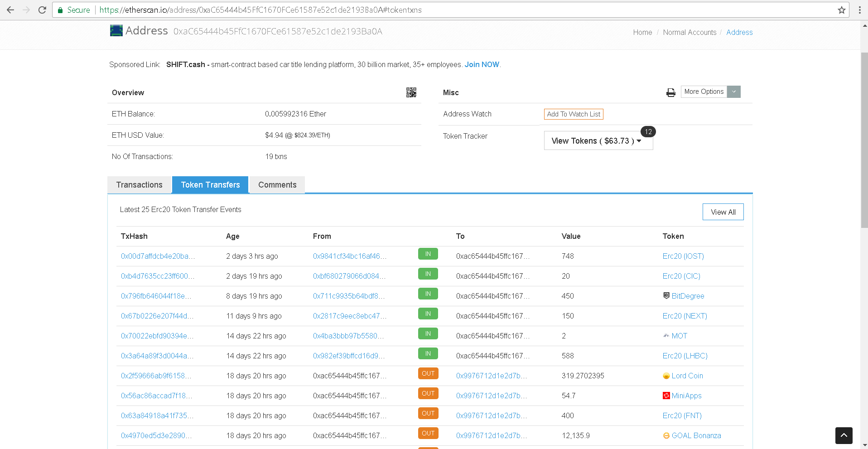Open transaction 0x2f59666ab9f6158…

click(156, 376)
